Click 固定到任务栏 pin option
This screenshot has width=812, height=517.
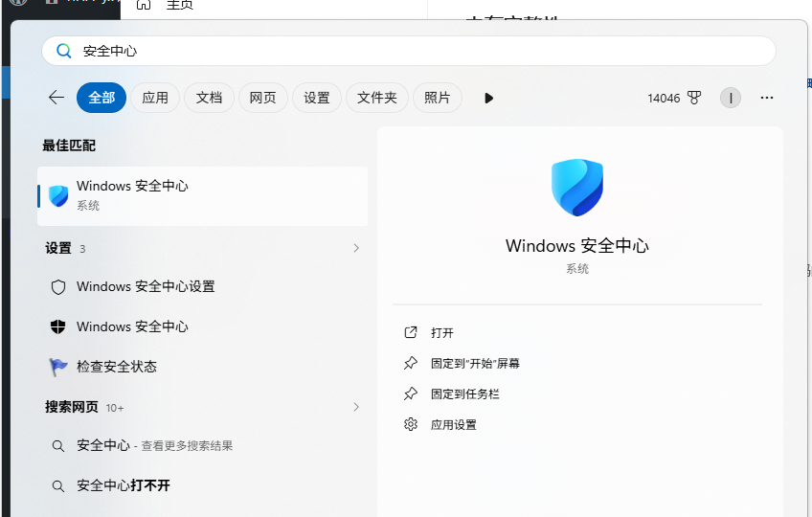(x=465, y=393)
